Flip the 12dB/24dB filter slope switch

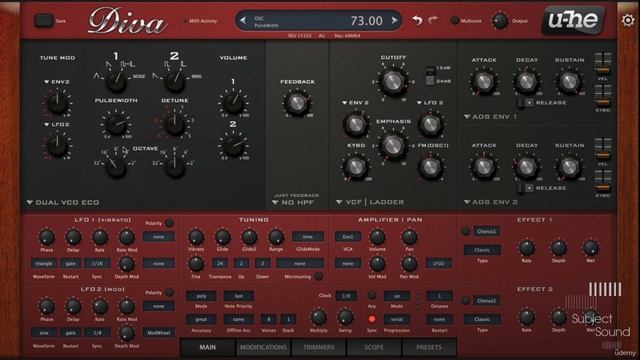(x=430, y=76)
